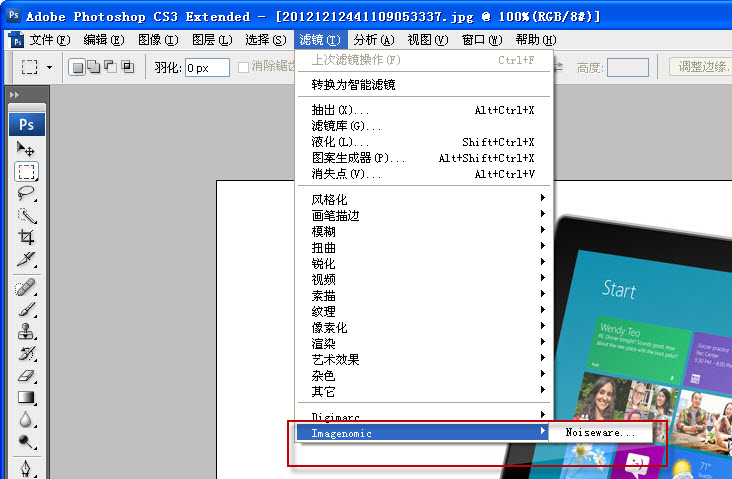The width and height of the screenshot is (732, 479).
Task: Click the Ps logo atop the toolbox
Action: [x=27, y=125]
